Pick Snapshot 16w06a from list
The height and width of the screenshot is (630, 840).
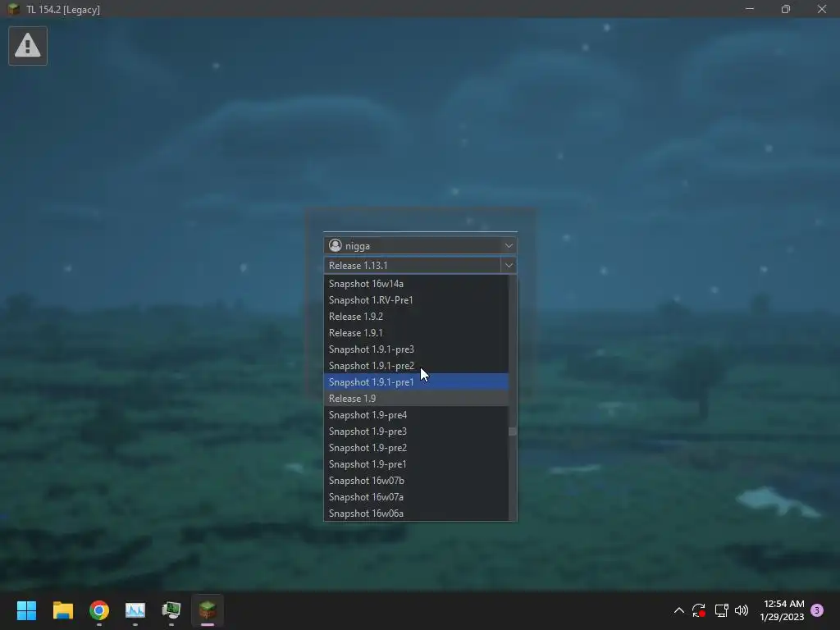click(x=416, y=514)
